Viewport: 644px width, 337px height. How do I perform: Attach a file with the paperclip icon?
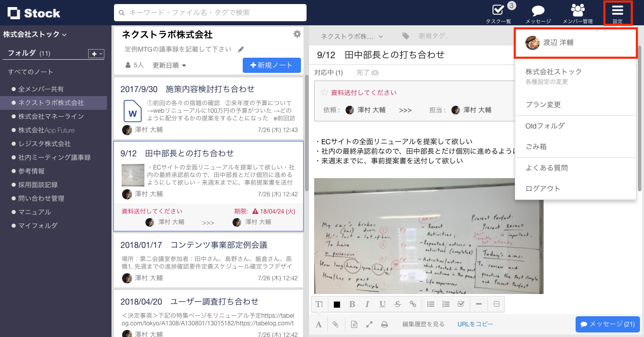pos(335,324)
